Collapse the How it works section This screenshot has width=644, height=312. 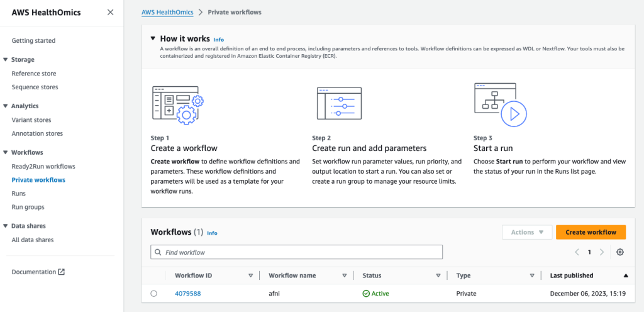pyautogui.click(x=153, y=38)
